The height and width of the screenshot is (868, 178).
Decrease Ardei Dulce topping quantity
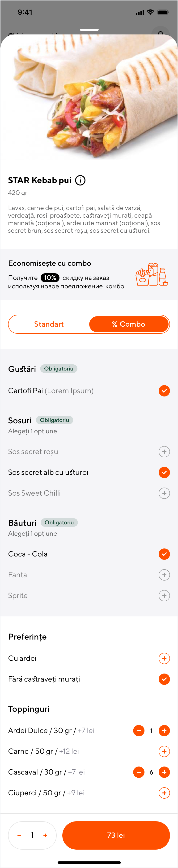point(139,730)
